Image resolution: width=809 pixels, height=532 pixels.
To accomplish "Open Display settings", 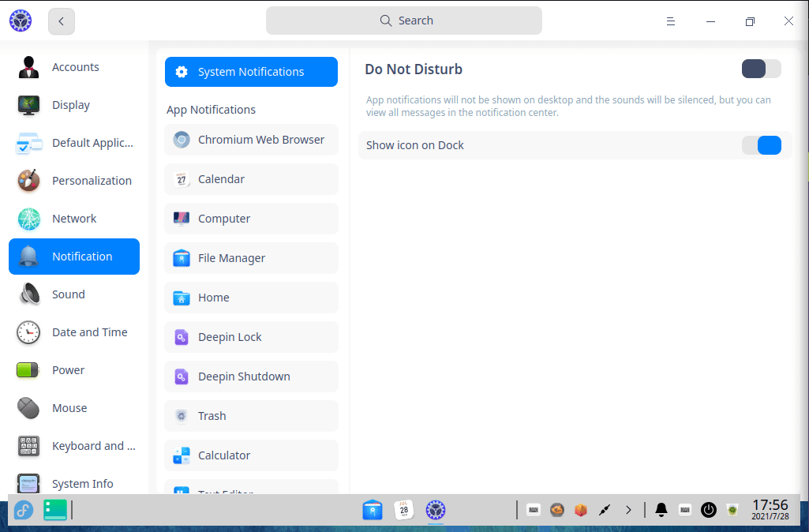I will [74, 105].
